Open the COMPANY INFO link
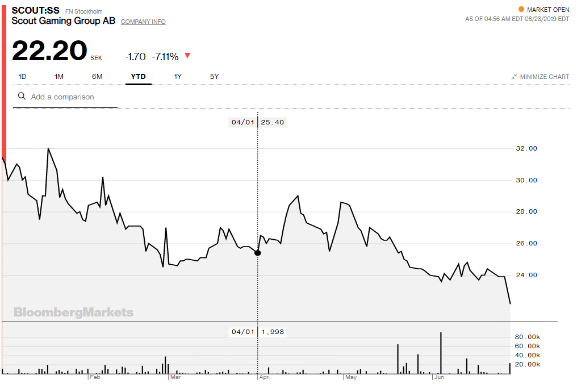 point(144,22)
